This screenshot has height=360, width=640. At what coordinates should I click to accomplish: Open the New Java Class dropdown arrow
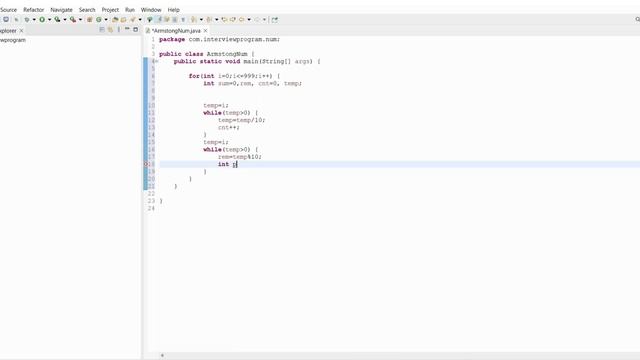pyautogui.click(x=106, y=19)
